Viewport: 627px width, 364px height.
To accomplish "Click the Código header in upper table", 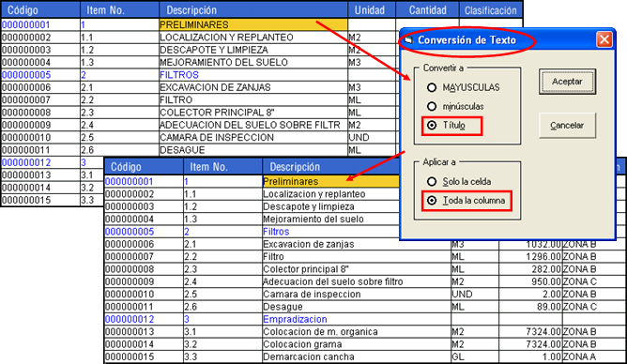I will click(x=40, y=10).
